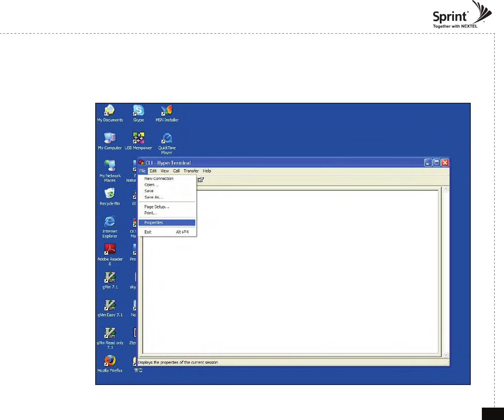Click the HyperTerminal title bar app icon
The image size is (504, 420).
point(141,163)
